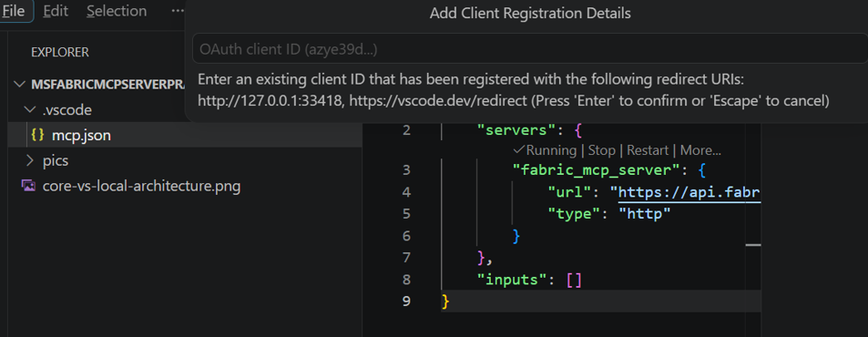This screenshot has width=868, height=337.
Task: Open the Edit menu
Action: pos(55,11)
